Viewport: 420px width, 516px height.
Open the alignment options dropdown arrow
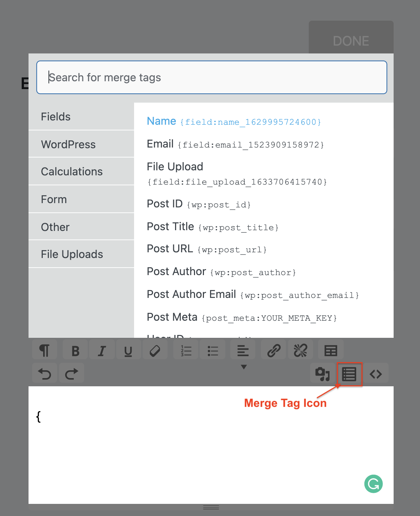coord(244,366)
